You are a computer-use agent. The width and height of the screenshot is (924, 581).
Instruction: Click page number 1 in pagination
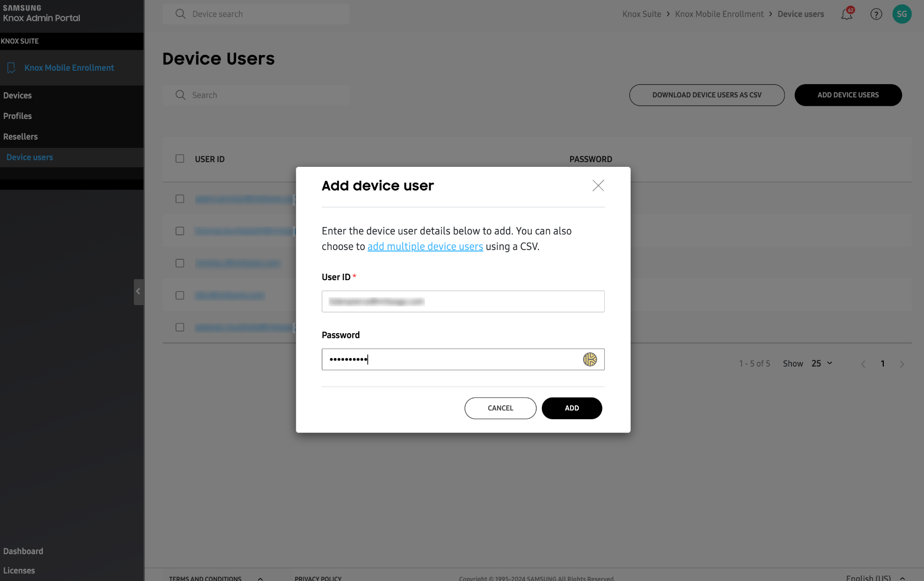882,364
